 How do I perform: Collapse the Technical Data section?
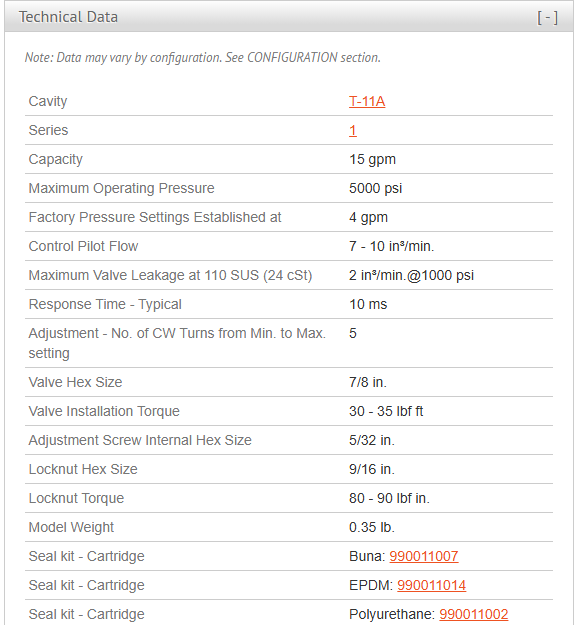tap(548, 18)
